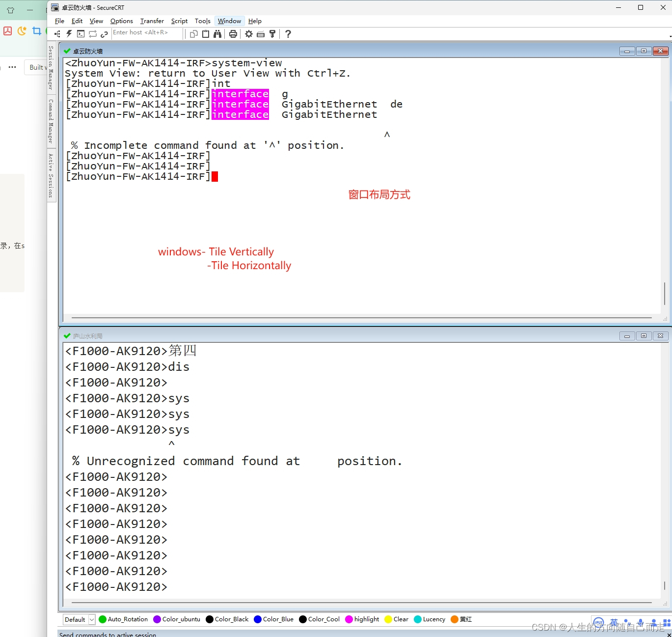
Task: Click the Color_ubuntu button
Action: click(177, 619)
